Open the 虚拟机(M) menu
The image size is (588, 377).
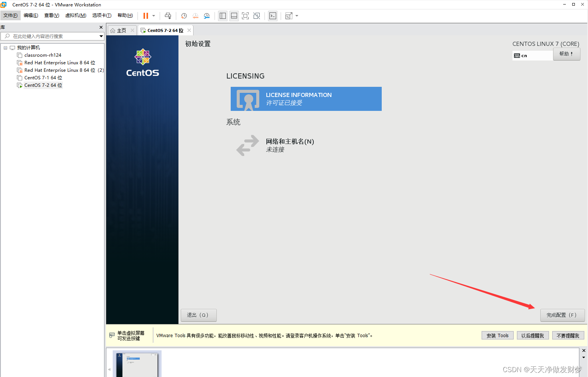pos(76,15)
